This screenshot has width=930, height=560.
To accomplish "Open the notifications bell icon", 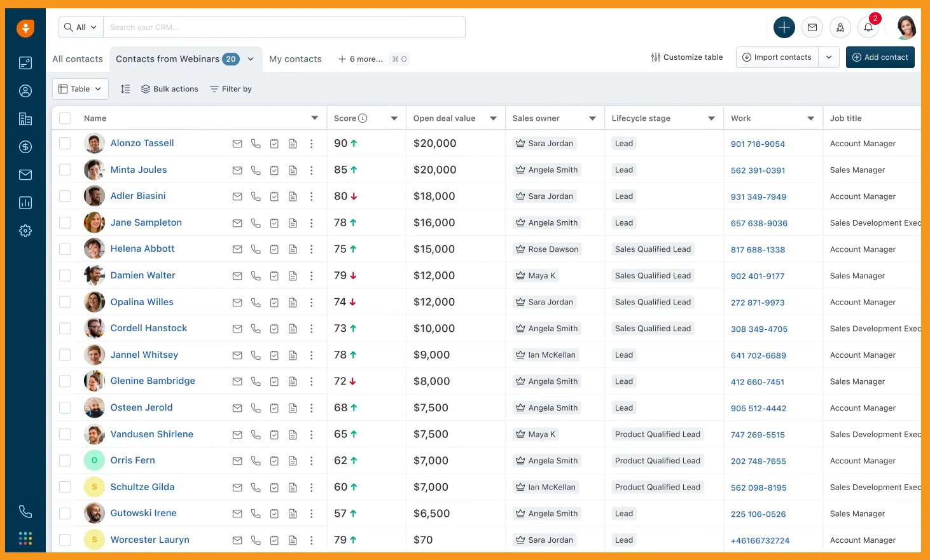I will [x=868, y=27].
